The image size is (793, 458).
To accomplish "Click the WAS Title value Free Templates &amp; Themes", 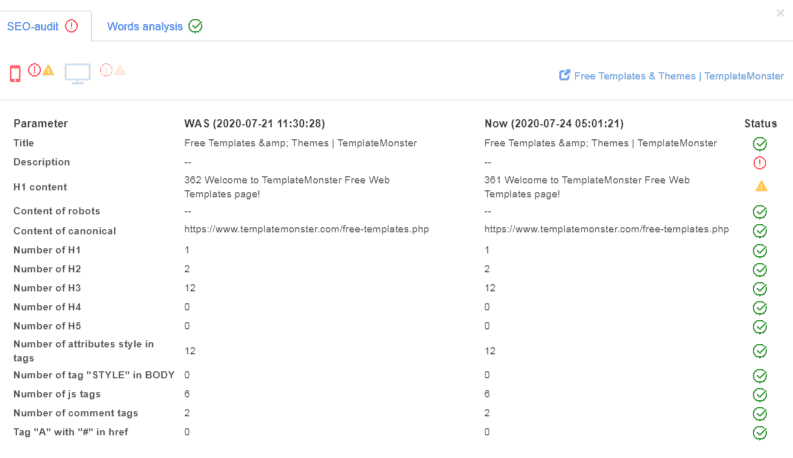I will 300,143.
